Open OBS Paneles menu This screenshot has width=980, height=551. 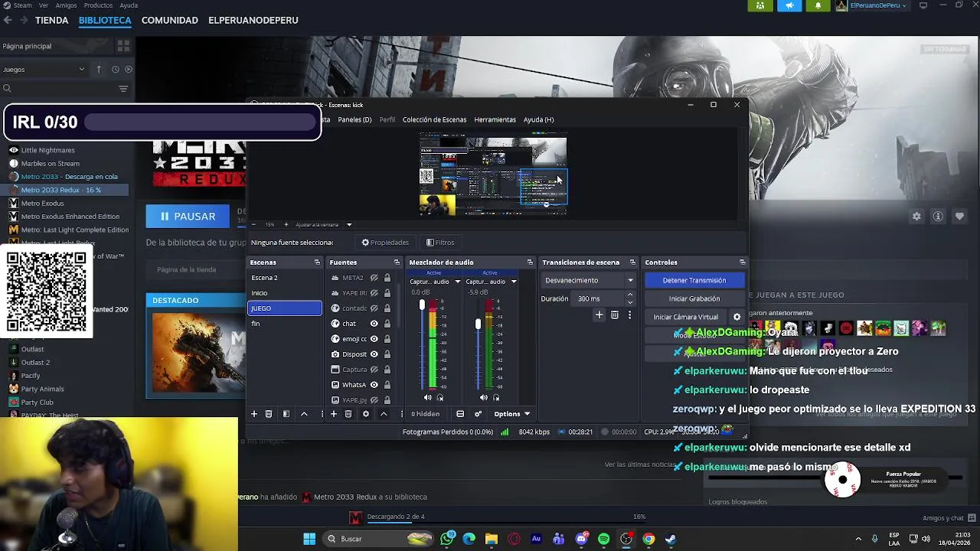(x=354, y=119)
